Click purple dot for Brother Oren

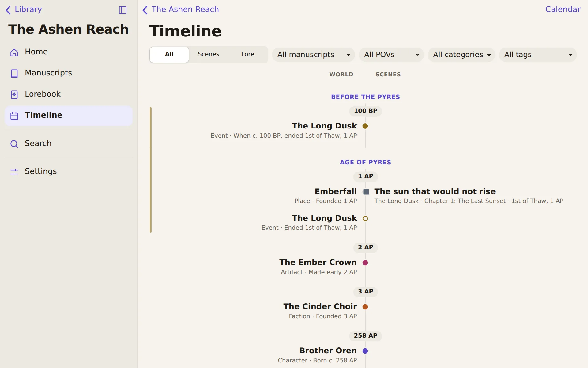(365, 351)
